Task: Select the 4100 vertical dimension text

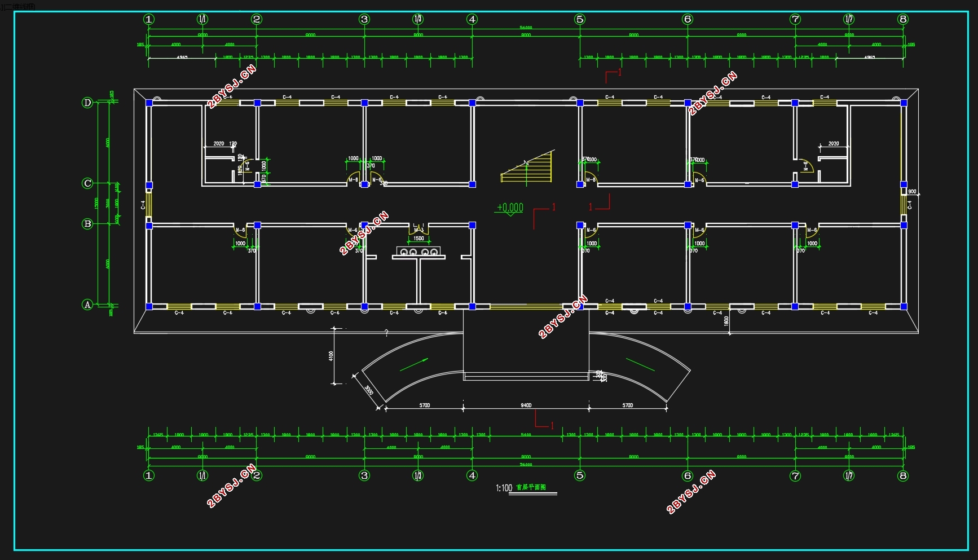Action: click(331, 356)
